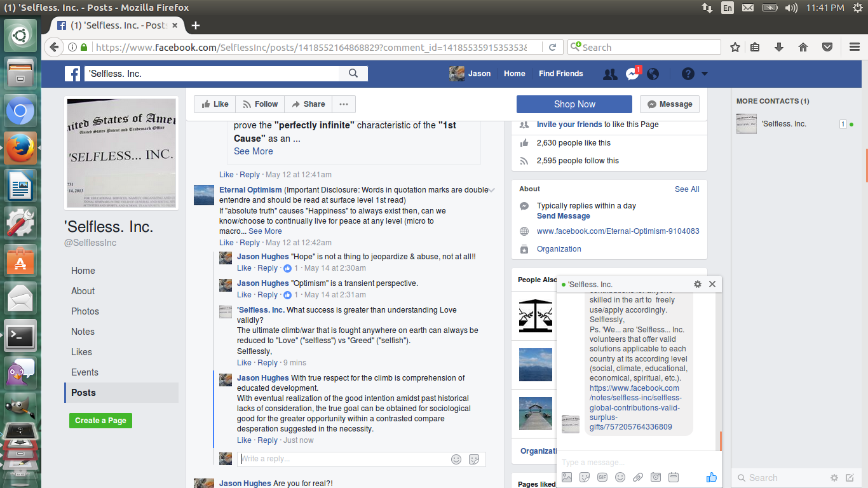The height and width of the screenshot is (488, 868).
Task: Click the Share button on the page
Action: 308,104
